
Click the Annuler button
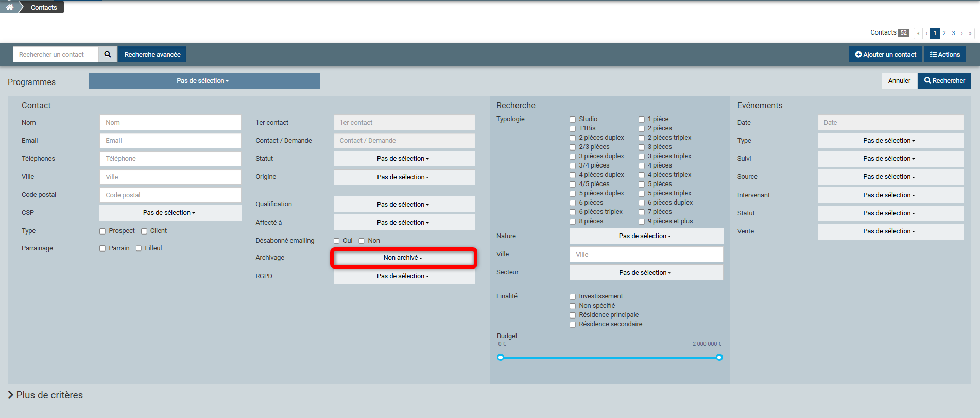tap(899, 81)
